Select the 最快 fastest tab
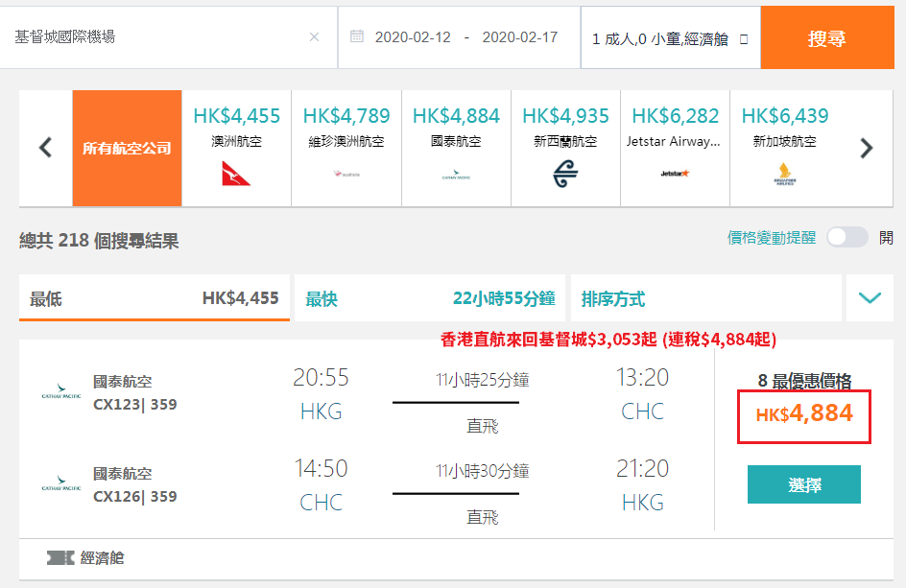 [430, 298]
